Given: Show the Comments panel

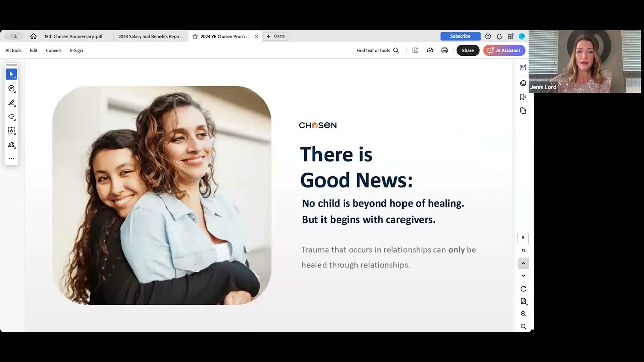Looking at the screenshot, I should 523,83.
